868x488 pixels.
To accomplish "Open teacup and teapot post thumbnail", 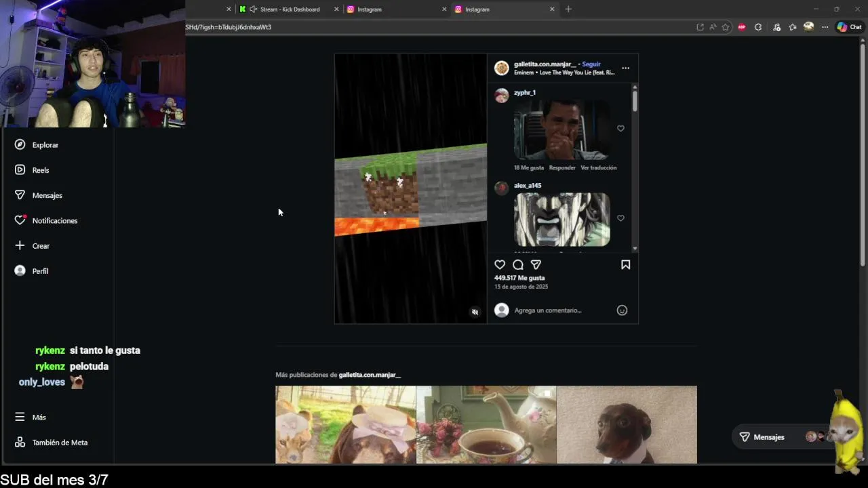I will (486, 424).
